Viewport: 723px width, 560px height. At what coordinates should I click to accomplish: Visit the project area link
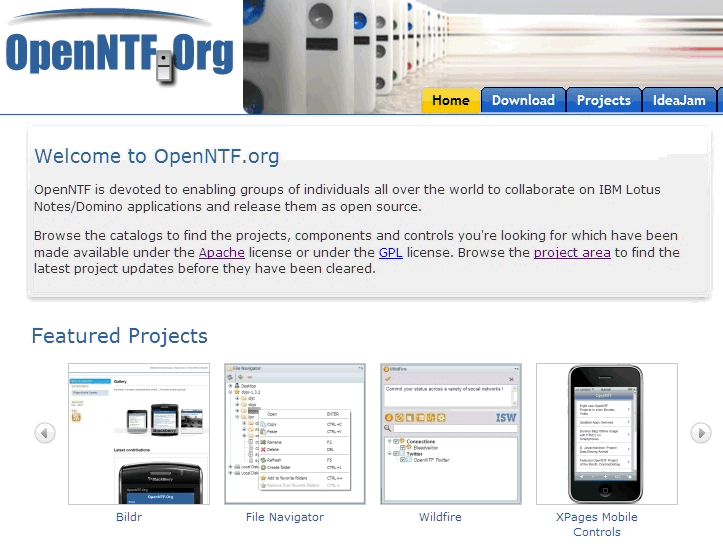point(572,252)
